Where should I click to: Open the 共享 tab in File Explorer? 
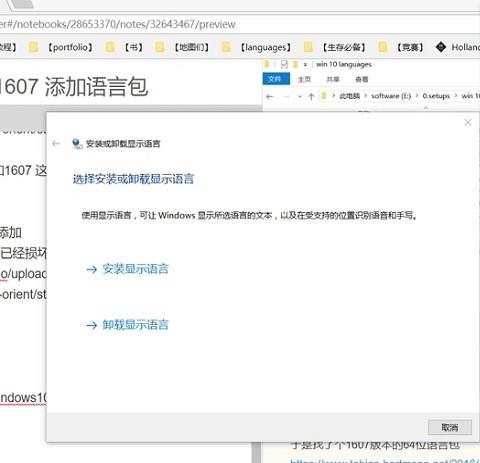333,79
